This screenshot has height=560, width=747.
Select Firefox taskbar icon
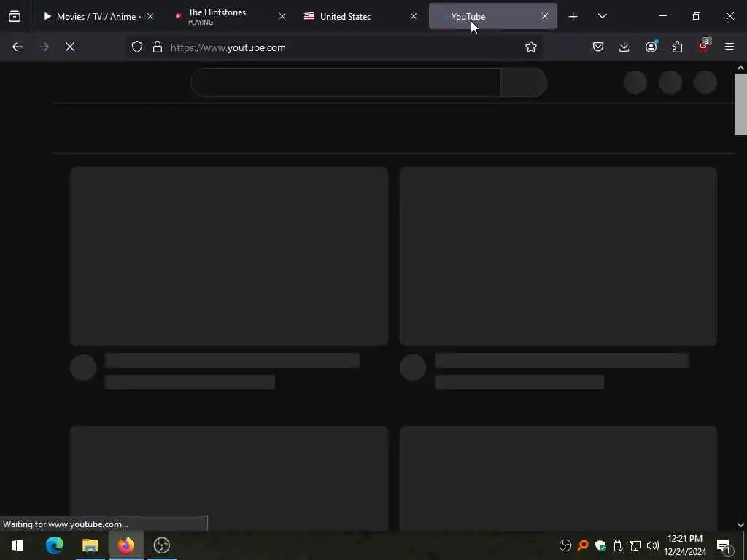pyautogui.click(x=125, y=545)
